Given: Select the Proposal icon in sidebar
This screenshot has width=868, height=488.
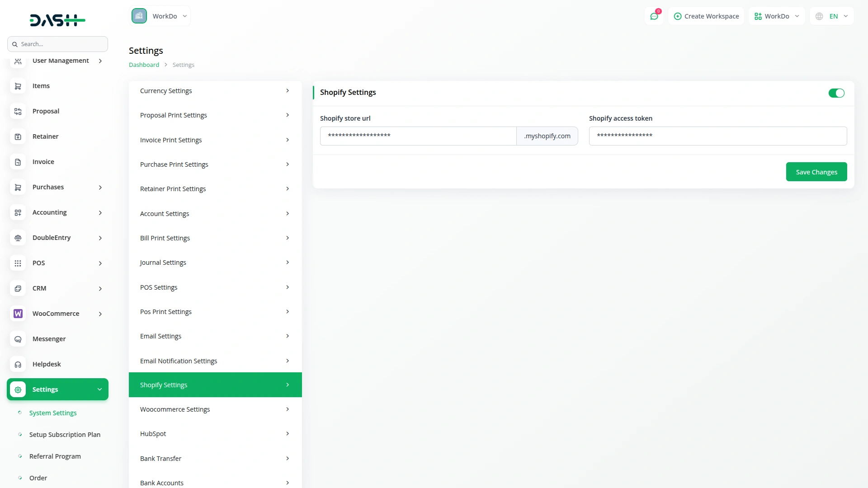Looking at the screenshot, I should (18, 111).
